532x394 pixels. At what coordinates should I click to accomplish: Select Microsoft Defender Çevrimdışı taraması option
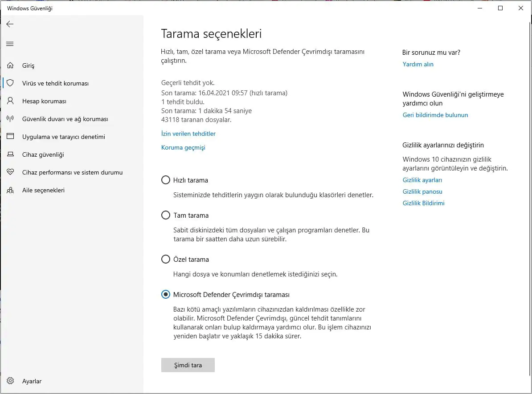166,295
